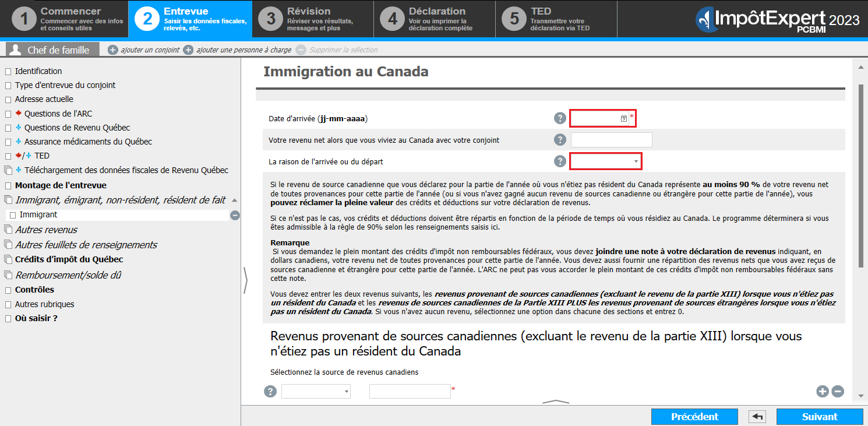
Task: Select the Chef de famille tab
Action: click(52, 50)
